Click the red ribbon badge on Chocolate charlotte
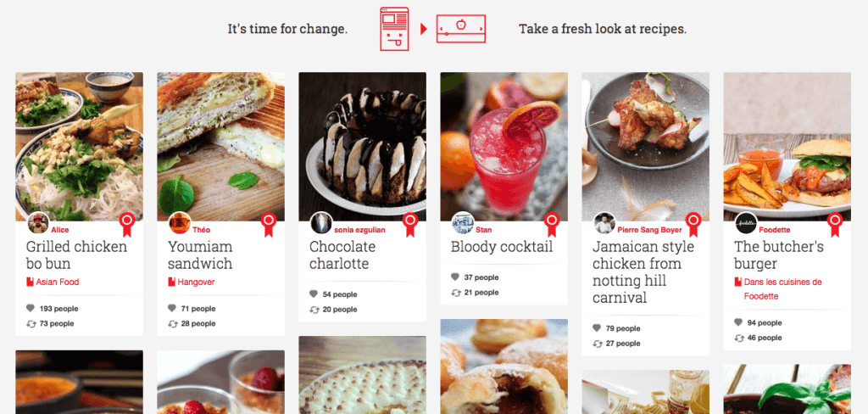Image resolution: width=868 pixels, height=414 pixels. click(x=410, y=225)
